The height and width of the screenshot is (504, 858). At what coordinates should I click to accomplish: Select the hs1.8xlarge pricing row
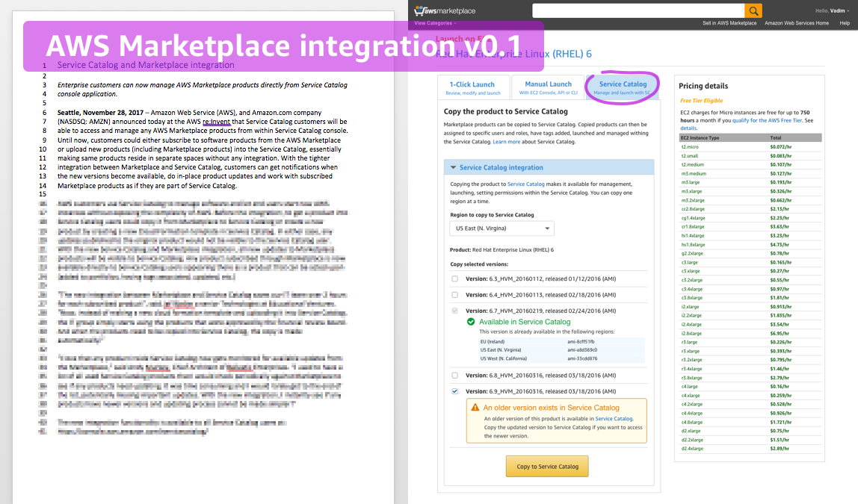pos(750,244)
